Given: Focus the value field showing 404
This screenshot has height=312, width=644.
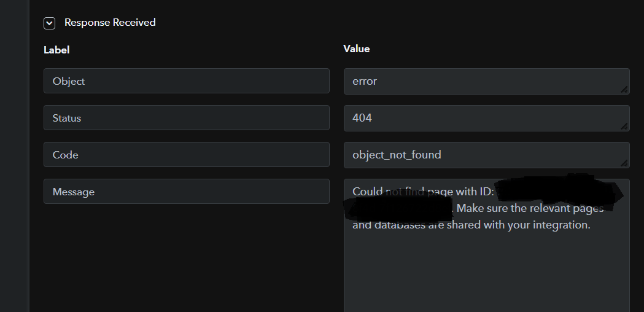Looking at the screenshot, I should point(479,118).
